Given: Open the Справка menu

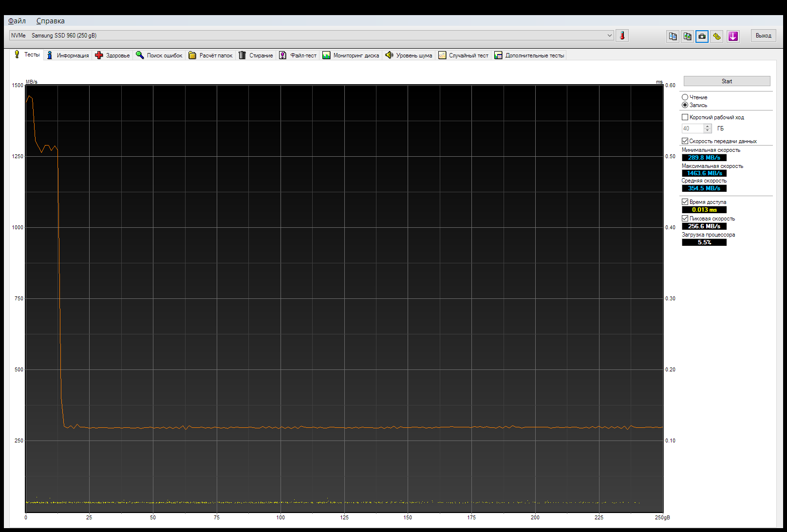Looking at the screenshot, I should point(50,21).
